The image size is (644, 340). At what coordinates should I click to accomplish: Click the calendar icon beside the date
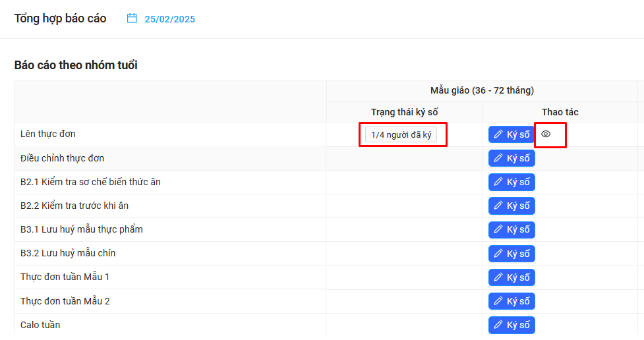(132, 18)
